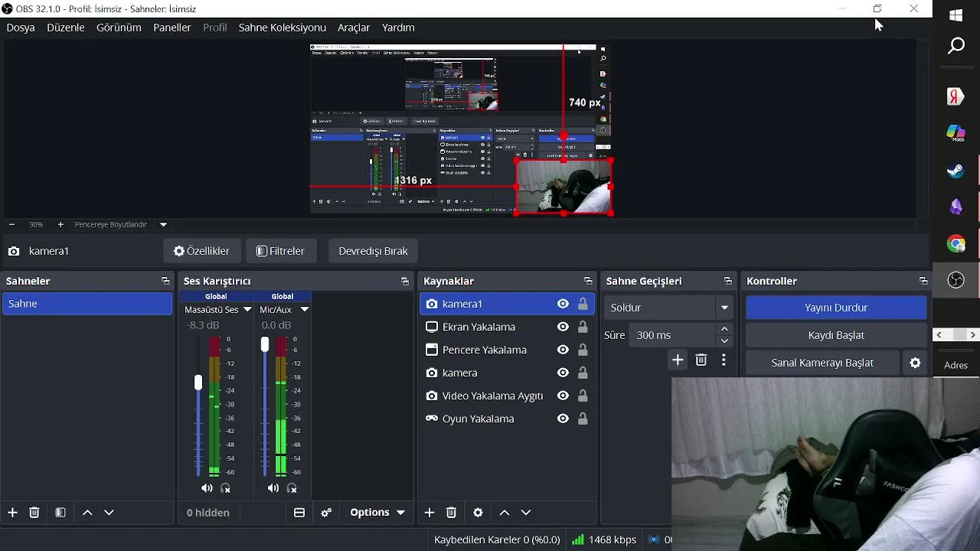Viewport: 980px width, 551px height.
Task: Open scene filters in Sahneler panel
Action: [60, 513]
